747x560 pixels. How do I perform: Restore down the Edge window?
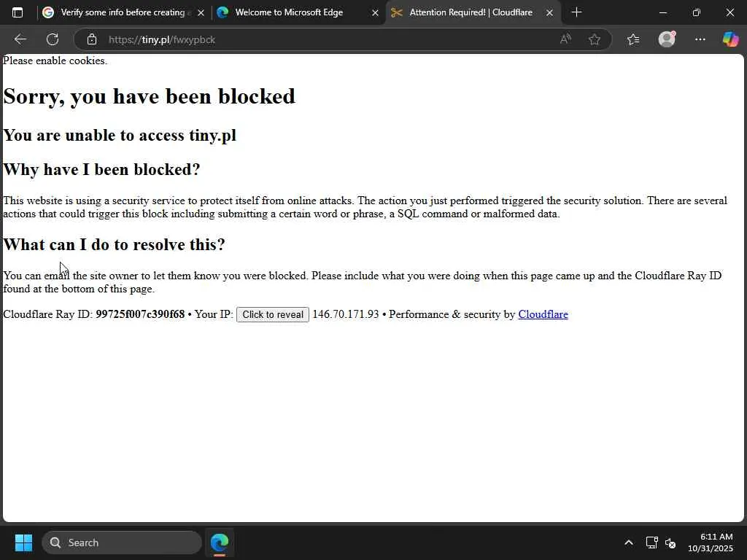696,12
